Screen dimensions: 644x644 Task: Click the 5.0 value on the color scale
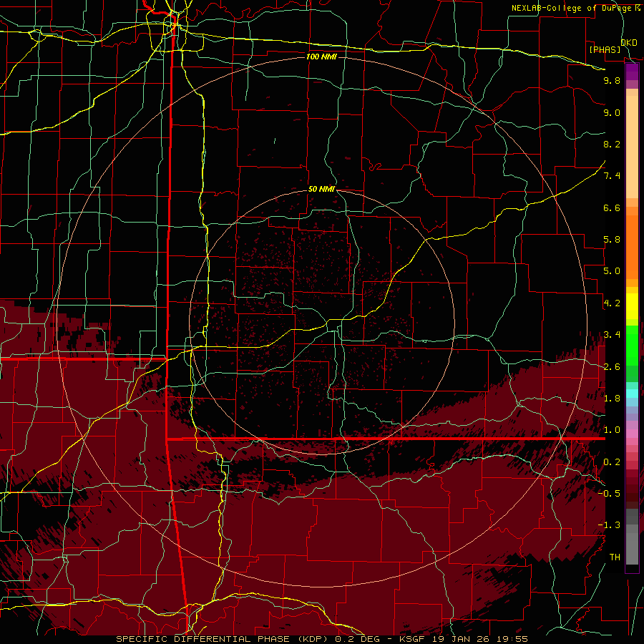pyautogui.click(x=612, y=271)
